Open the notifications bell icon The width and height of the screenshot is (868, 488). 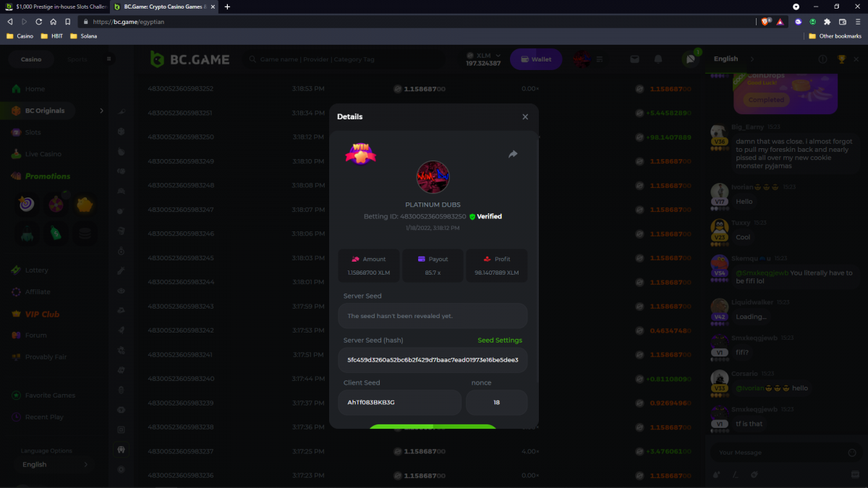658,59
